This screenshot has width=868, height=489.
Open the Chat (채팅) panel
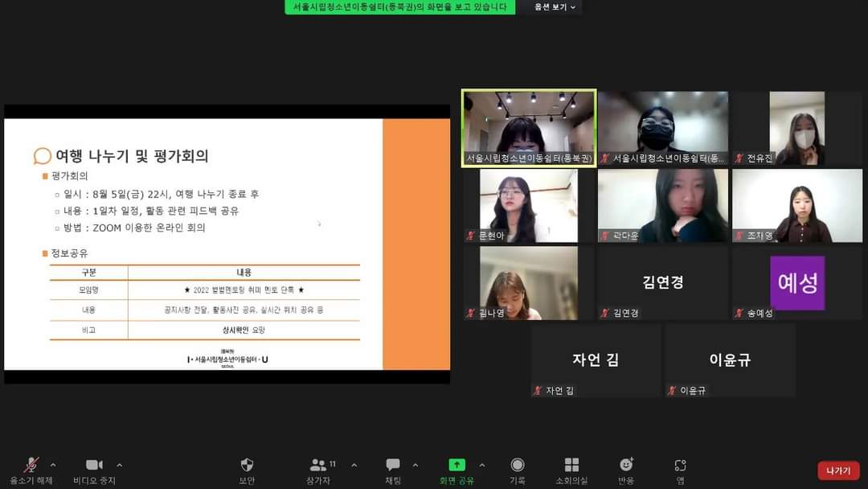tap(393, 466)
